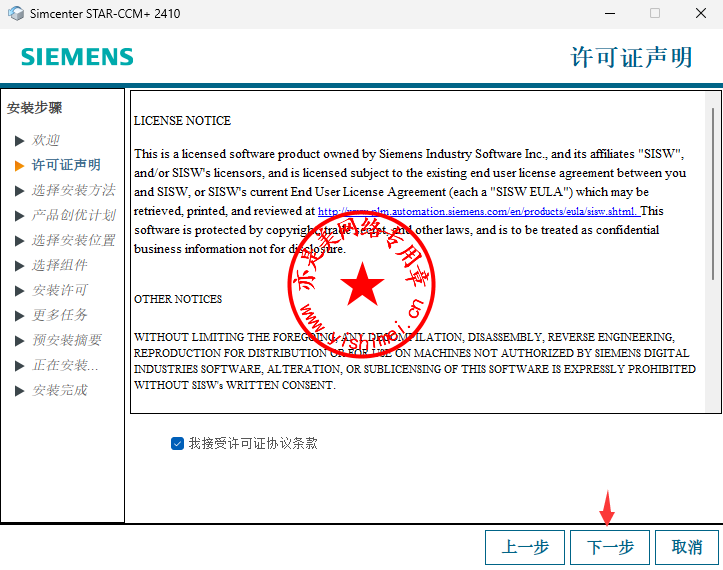Viewport: 723px width, 570px height.
Task: Click the arrow icon beside 预安装摘要
Action: [19, 341]
